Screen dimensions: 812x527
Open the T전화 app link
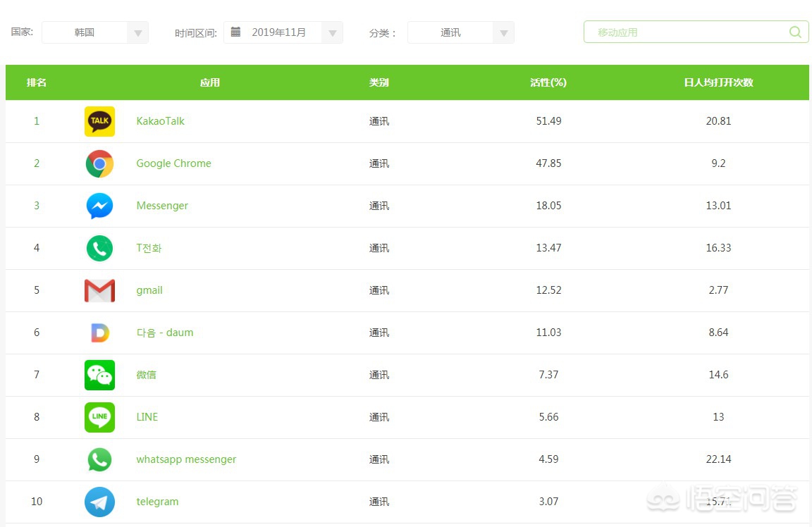pos(149,248)
